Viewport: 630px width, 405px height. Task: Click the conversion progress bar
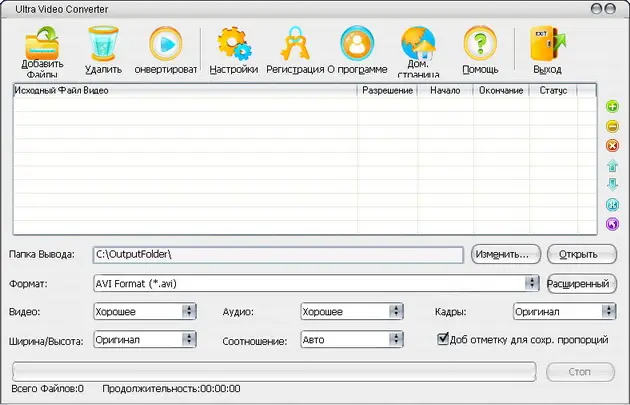pyautogui.click(x=274, y=372)
